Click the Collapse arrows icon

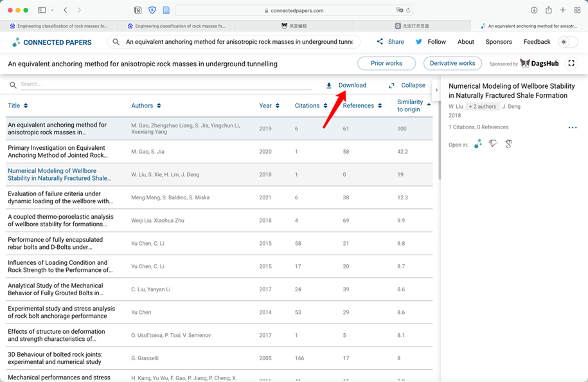coord(391,86)
